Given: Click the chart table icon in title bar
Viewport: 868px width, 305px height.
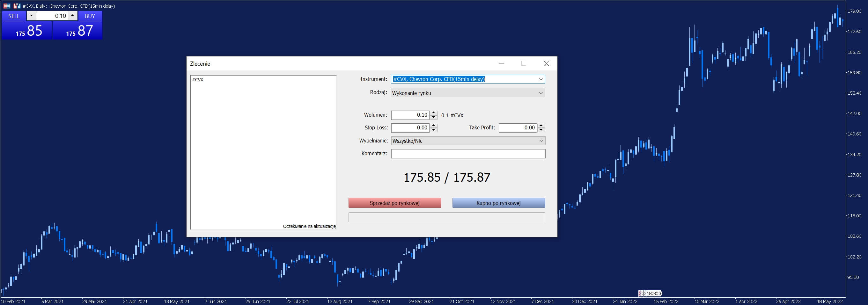Looking at the screenshot, I should coord(7,6).
